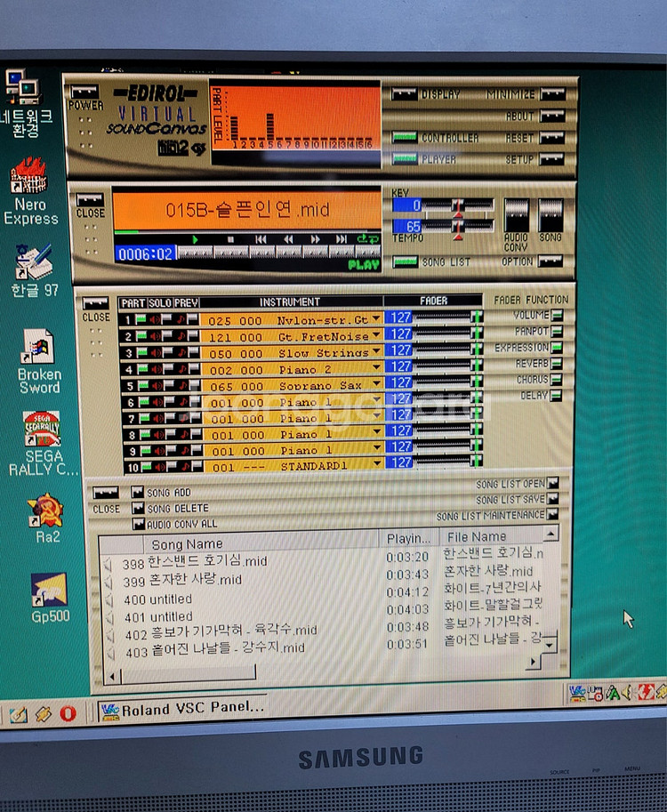This screenshot has height=812, width=667.
Task: Click the SONG ADD button
Action: point(137,492)
